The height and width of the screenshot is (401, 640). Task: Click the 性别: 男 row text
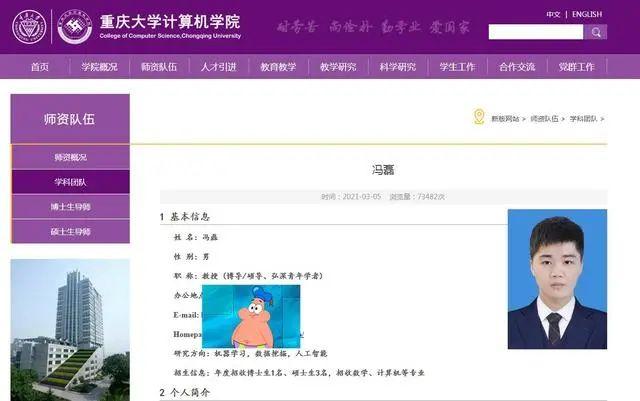pos(191,256)
